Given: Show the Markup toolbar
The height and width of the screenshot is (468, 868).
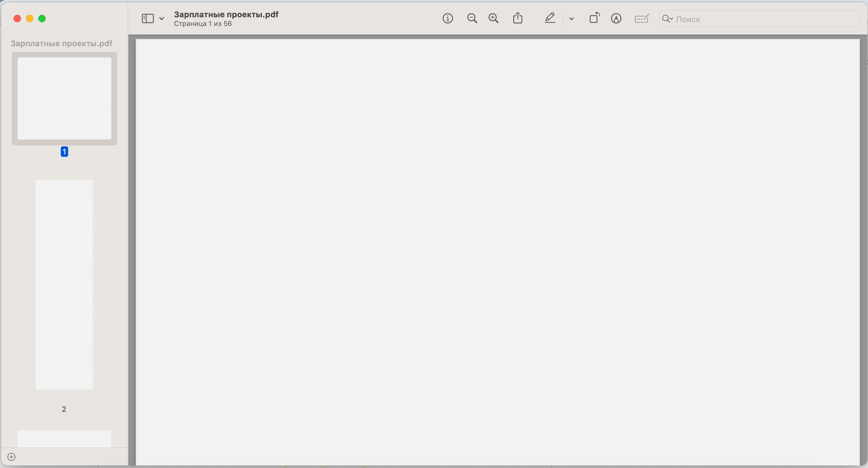Looking at the screenshot, I should pyautogui.click(x=616, y=18).
